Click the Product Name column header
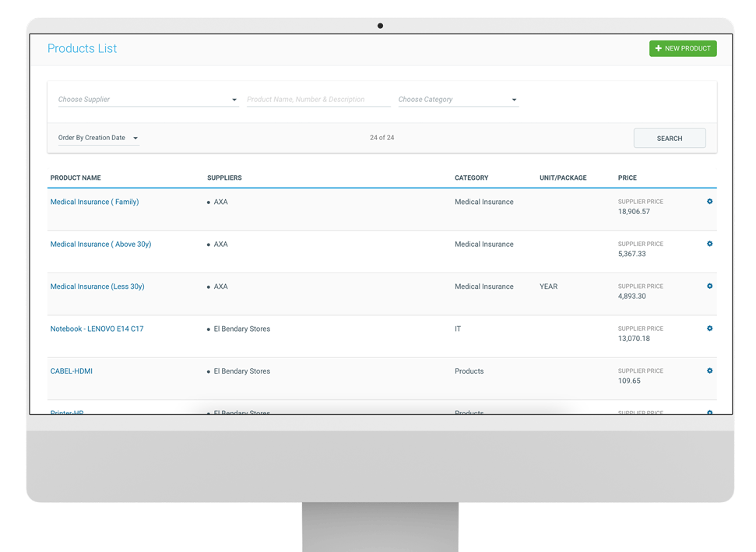Screen dimensions: 756x552 pos(76,178)
